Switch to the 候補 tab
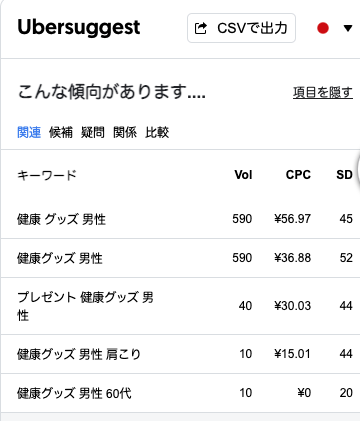 (61, 132)
